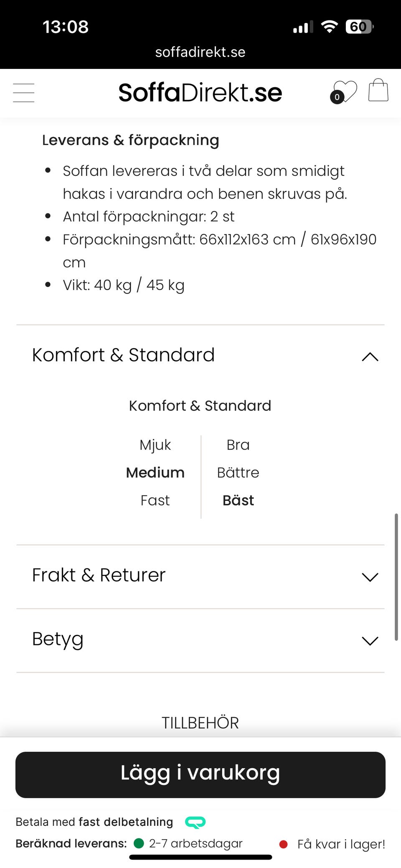Tap the battery level indicator
The image size is (401, 868).
[x=359, y=27]
